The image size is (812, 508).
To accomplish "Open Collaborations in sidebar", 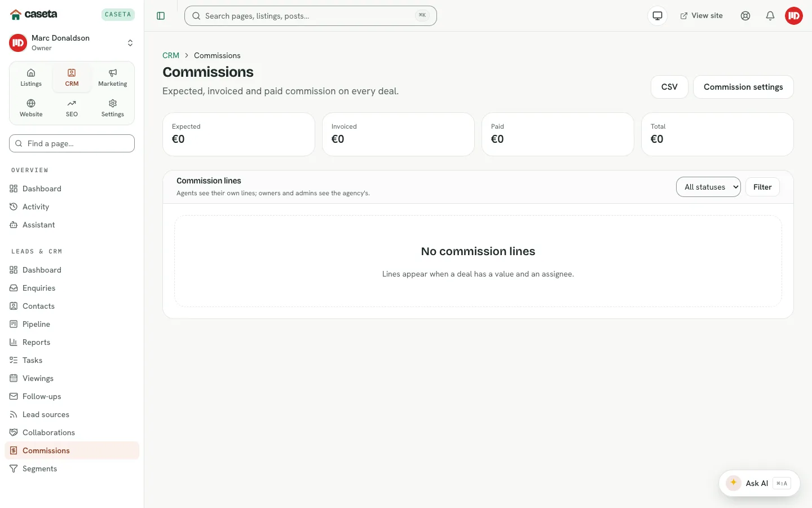I will 72,432.
